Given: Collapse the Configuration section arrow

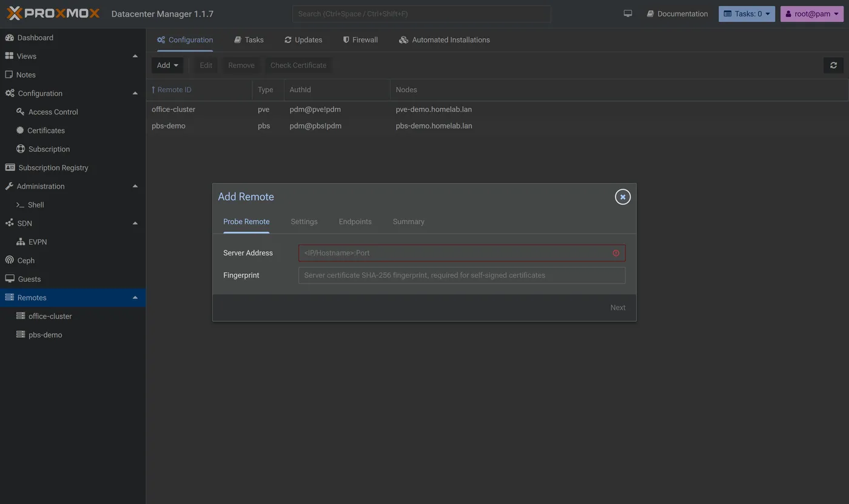Looking at the screenshot, I should click(x=135, y=93).
